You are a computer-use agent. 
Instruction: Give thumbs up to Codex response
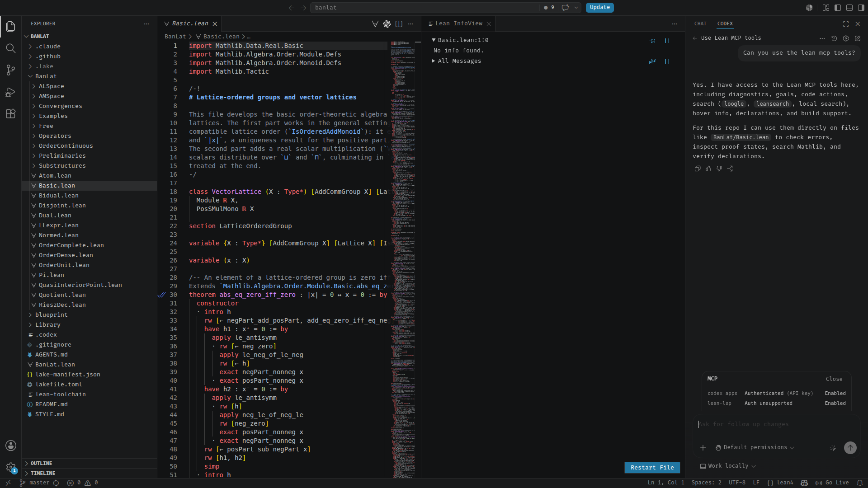coord(708,169)
